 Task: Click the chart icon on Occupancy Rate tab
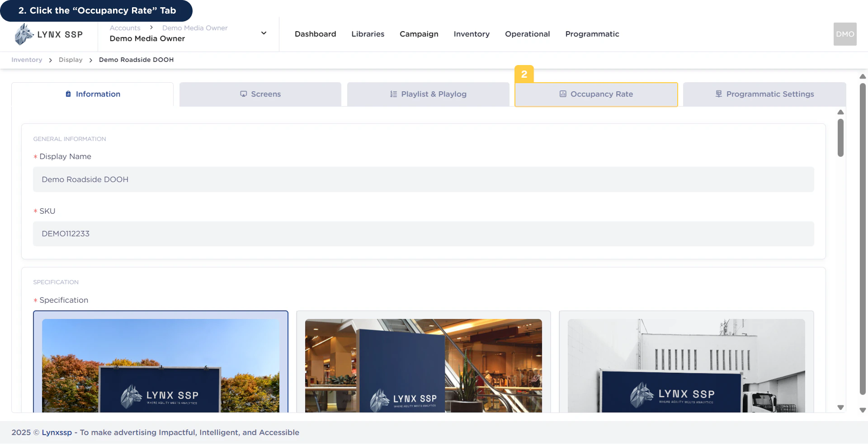tap(563, 94)
